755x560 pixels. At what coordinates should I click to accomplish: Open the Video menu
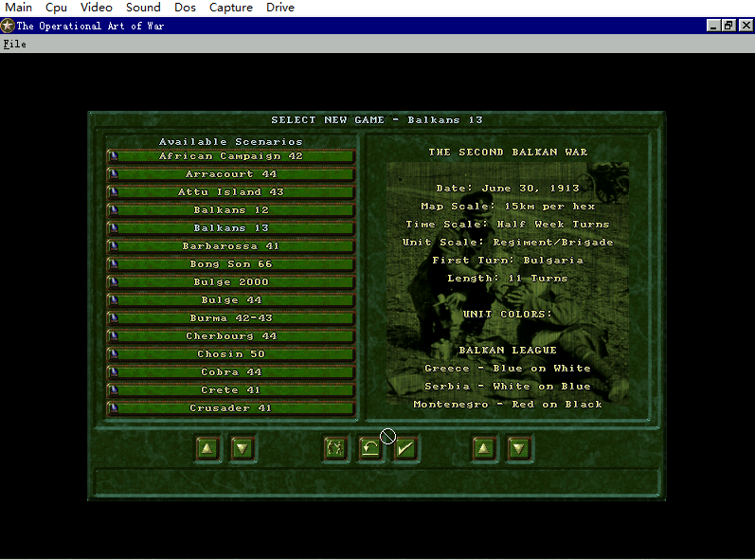97,8
